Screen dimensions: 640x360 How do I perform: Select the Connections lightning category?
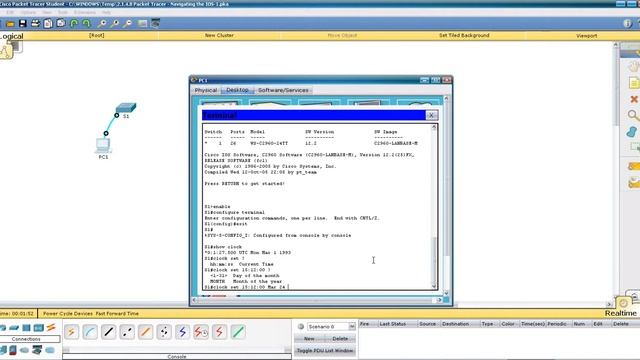coord(51,327)
